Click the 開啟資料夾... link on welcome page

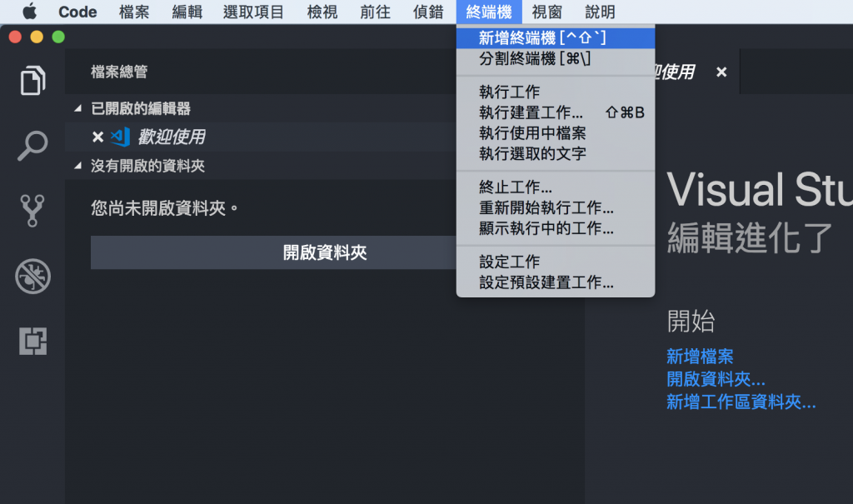(716, 379)
